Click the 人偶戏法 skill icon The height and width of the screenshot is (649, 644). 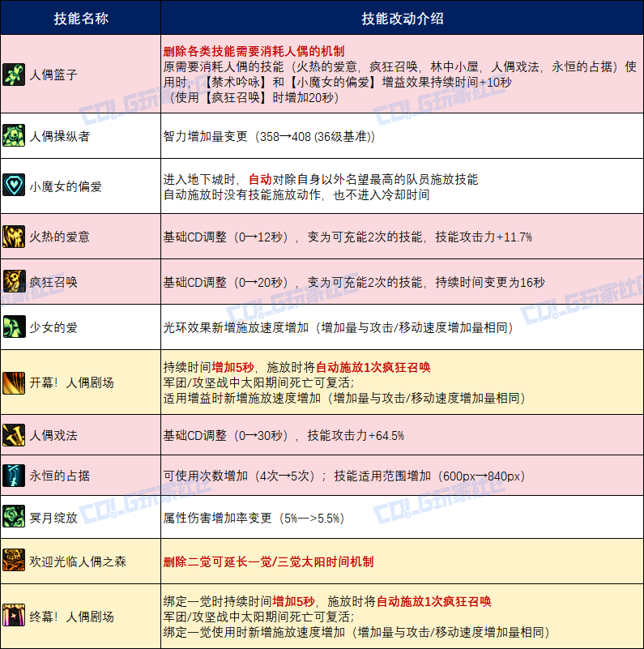coord(14,435)
